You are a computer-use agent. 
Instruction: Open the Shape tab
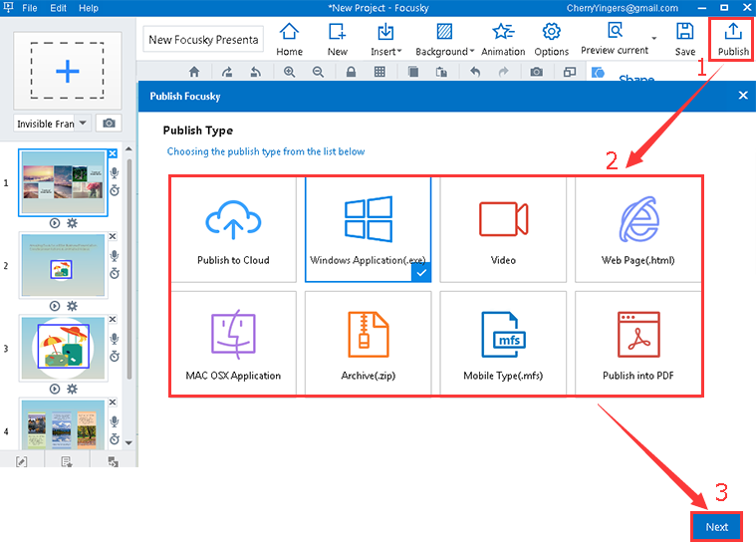635,77
